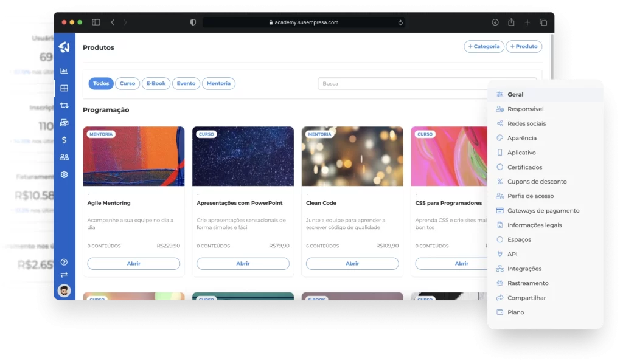Toggle the browser sidebar panel icon
The image size is (623, 364).
click(96, 22)
